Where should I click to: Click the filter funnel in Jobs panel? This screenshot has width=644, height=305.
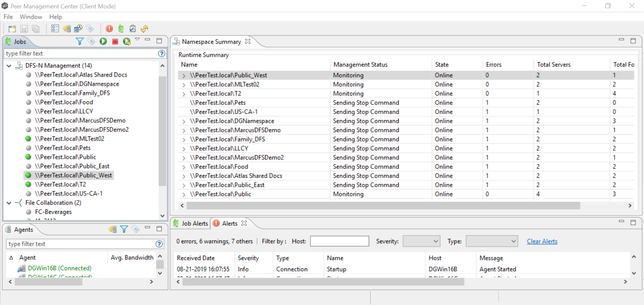pos(80,41)
